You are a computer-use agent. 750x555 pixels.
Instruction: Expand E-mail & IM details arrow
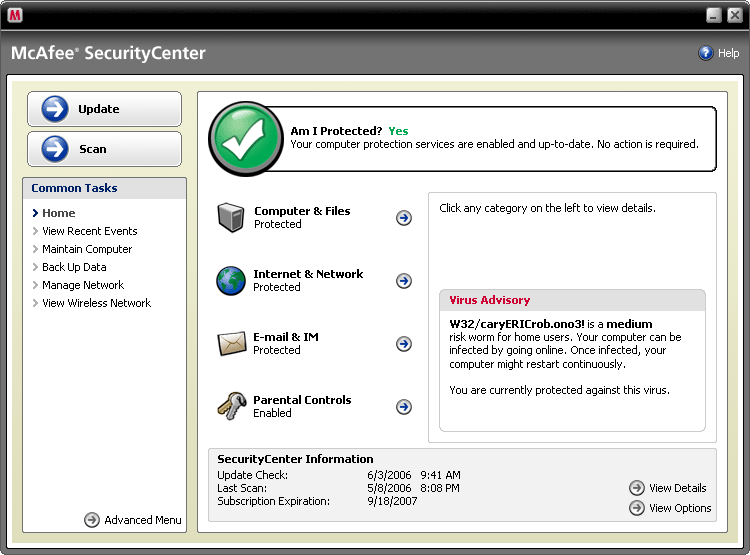404,344
